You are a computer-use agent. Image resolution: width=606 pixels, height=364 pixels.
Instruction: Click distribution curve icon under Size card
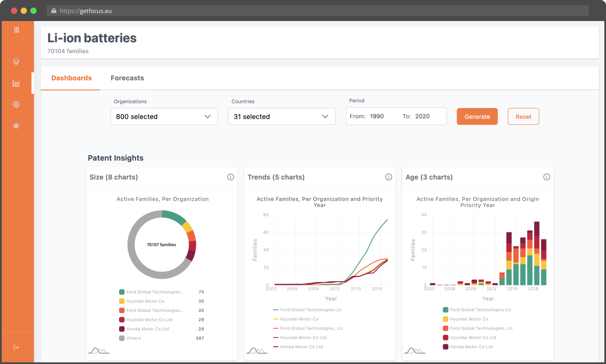(x=98, y=351)
